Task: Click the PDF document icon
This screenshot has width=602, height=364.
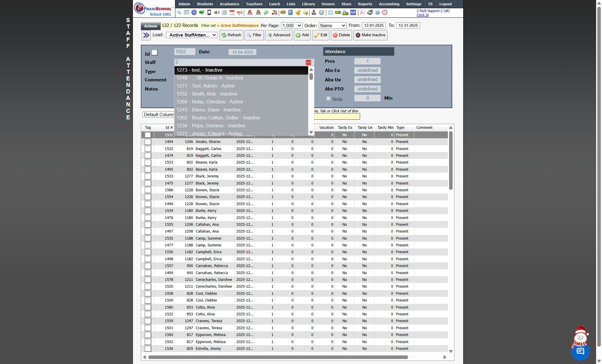Action: point(362,12)
